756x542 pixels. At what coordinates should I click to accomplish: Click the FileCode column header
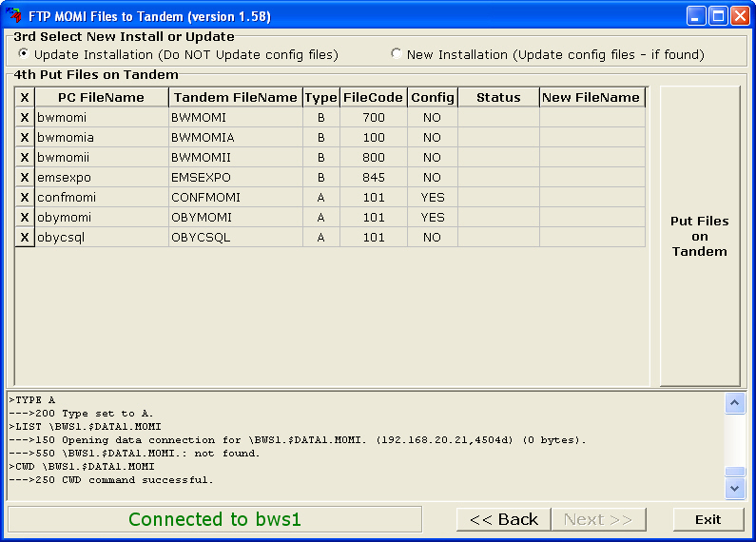tap(373, 97)
